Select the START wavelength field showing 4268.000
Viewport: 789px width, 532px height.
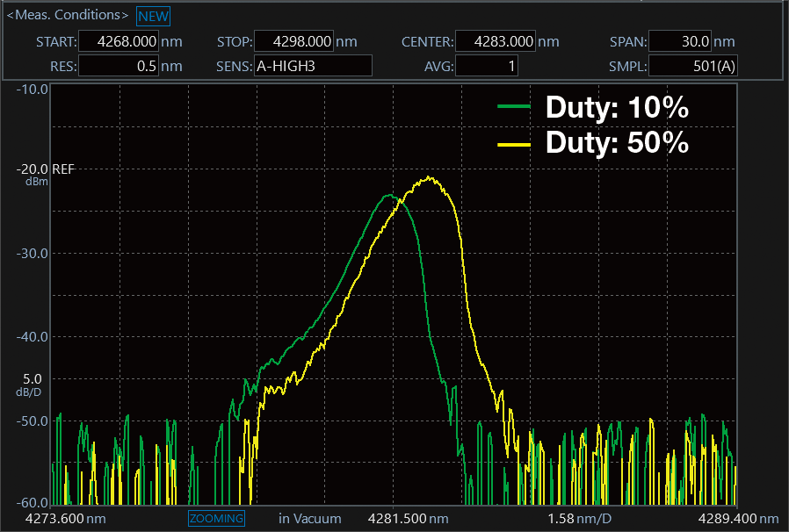[119, 42]
